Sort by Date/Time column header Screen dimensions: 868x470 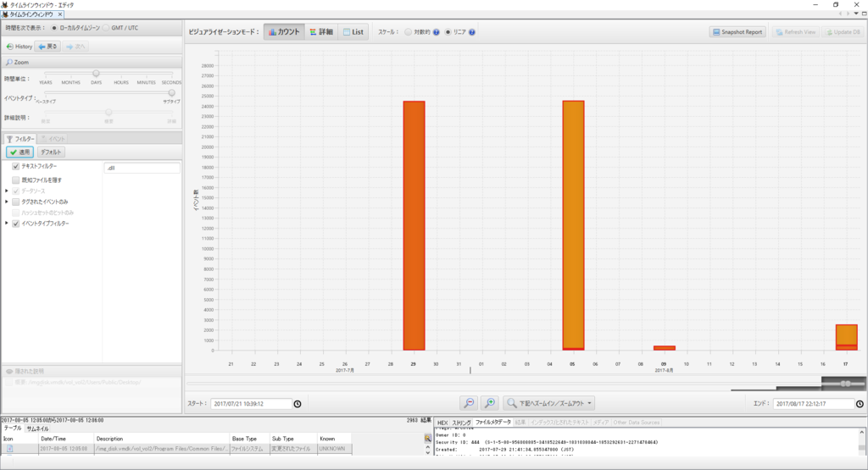[x=66, y=439]
